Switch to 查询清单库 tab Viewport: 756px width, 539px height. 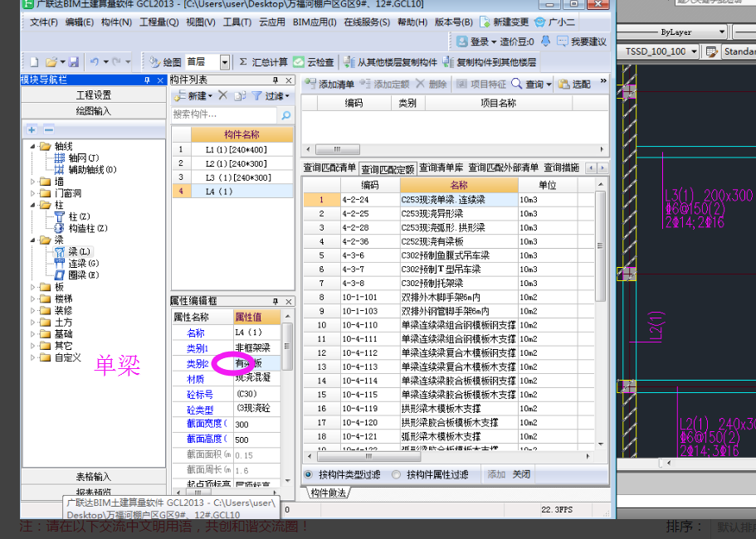point(441,168)
